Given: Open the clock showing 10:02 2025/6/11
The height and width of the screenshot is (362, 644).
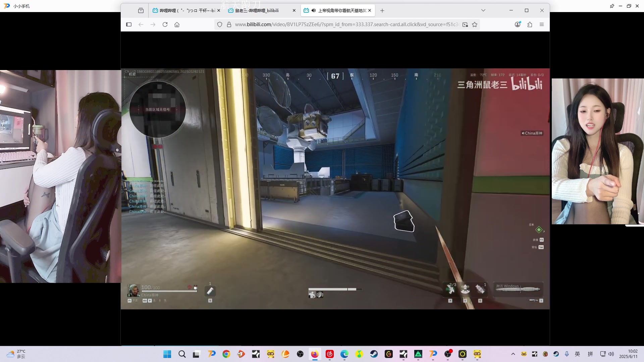Looking at the screenshot, I should [628, 354].
